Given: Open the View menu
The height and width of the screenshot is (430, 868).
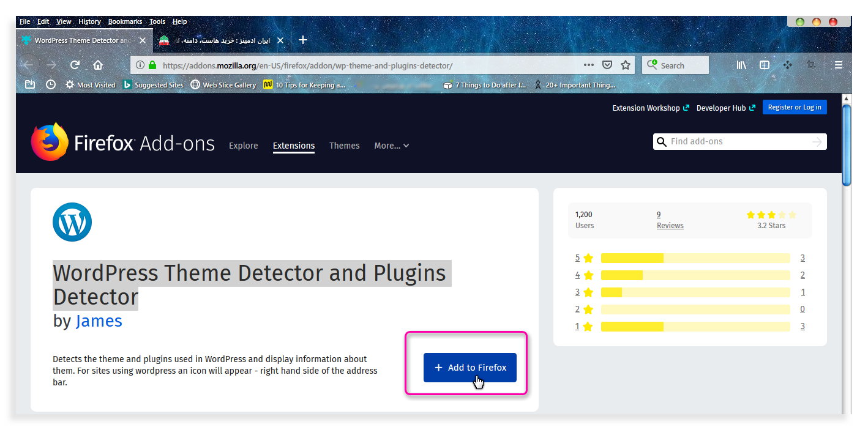Looking at the screenshot, I should click(x=64, y=21).
